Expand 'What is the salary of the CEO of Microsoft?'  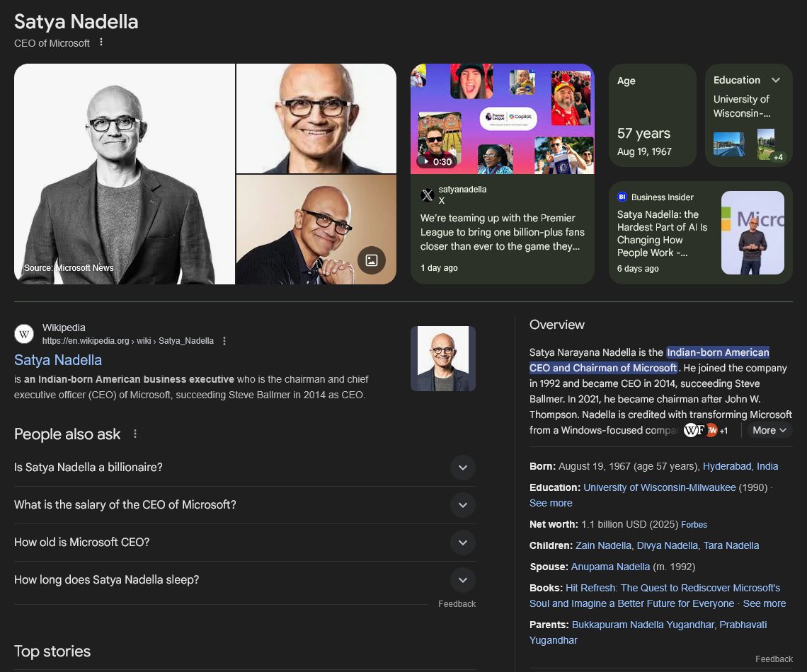click(x=245, y=505)
